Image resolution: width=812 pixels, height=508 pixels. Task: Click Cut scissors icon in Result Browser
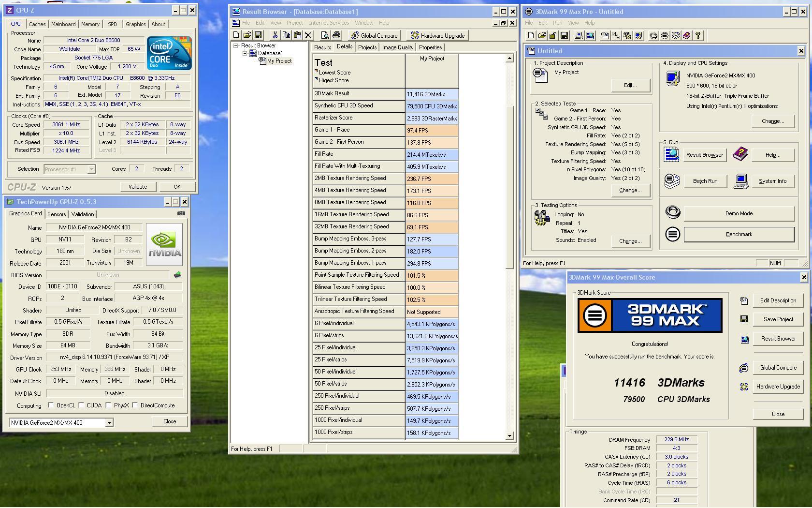(x=275, y=35)
